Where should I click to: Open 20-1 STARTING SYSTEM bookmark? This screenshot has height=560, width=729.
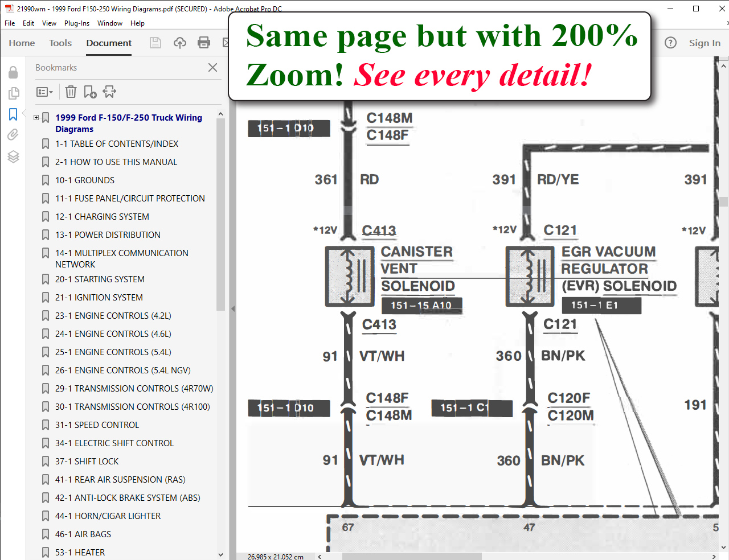click(100, 279)
